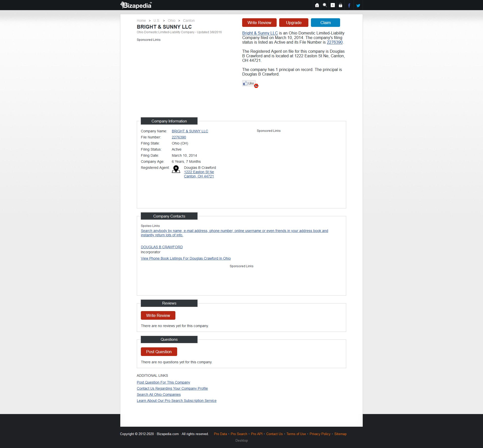Click the Spokeo search anybody link
483x448 pixels.
[x=235, y=233]
